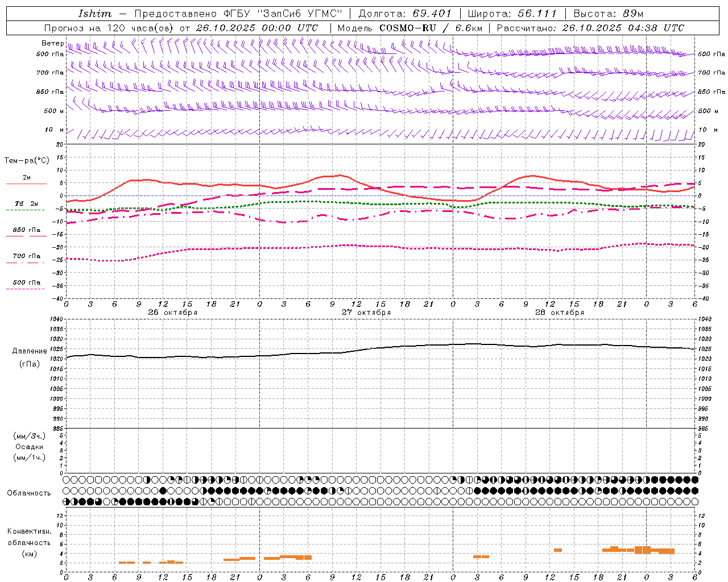
Task: Click the "Широта: 56.111" latitude value
Action: tap(512, 14)
